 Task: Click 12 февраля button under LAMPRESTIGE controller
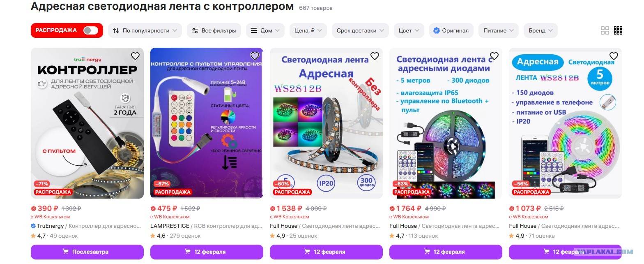pyautogui.click(x=207, y=252)
